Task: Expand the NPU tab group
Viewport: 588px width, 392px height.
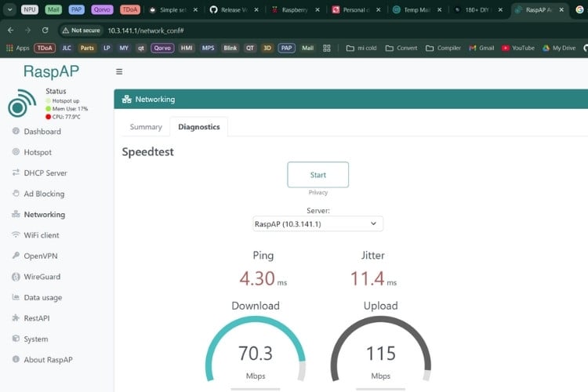Action: [x=30, y=9]
